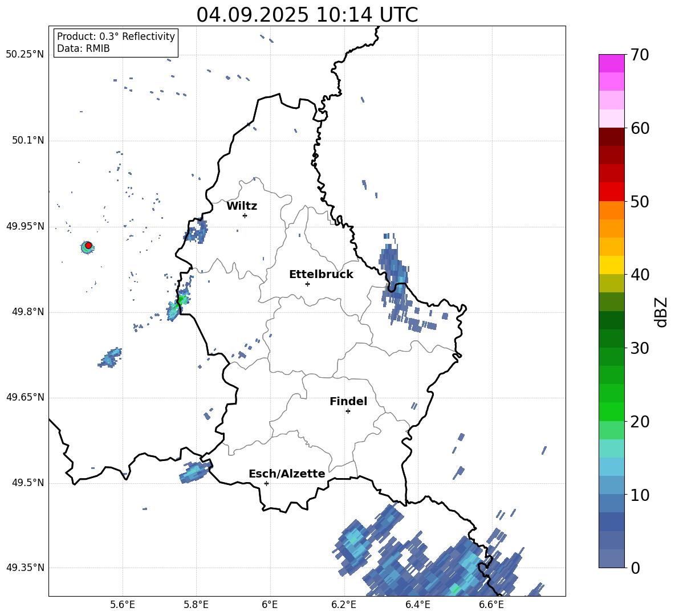Click the 'Product: 0.3° Reflectivity' text
This screenshot has width=675, height=616.
pyautogui.click(x=116, y=36)
